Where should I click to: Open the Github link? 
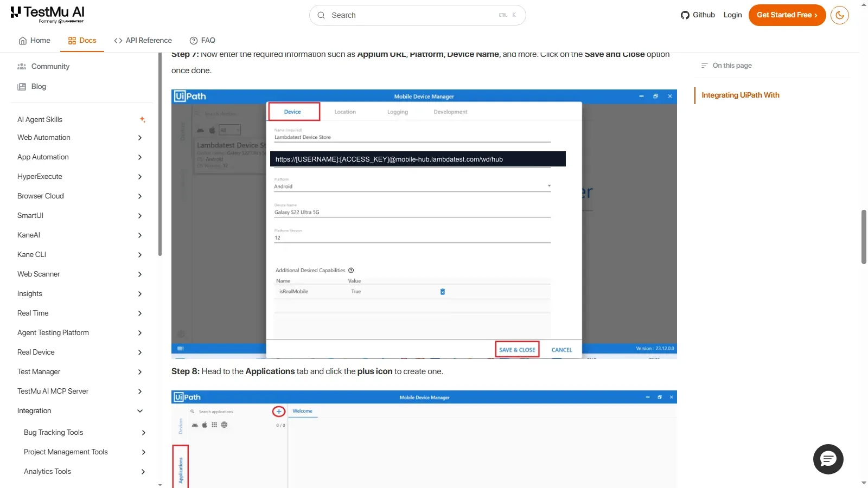pyautogui.click(x=698, y=15)
